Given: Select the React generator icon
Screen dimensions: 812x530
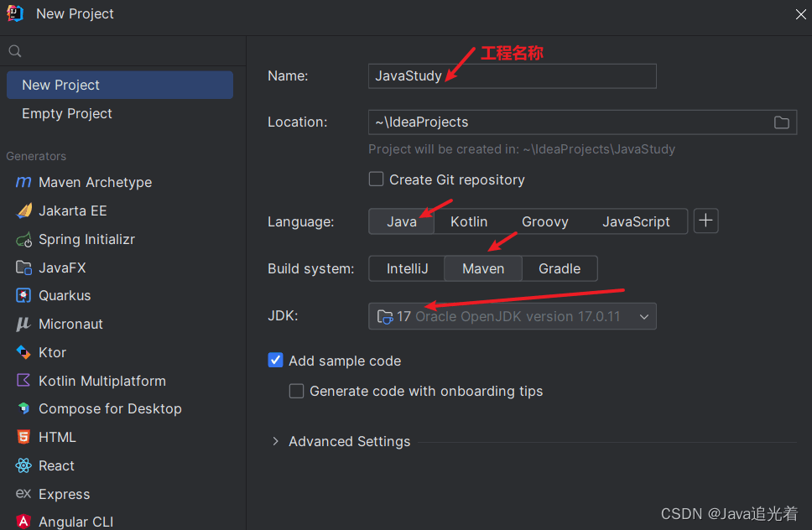Looking at the screenshot, I should coord(23,466).
